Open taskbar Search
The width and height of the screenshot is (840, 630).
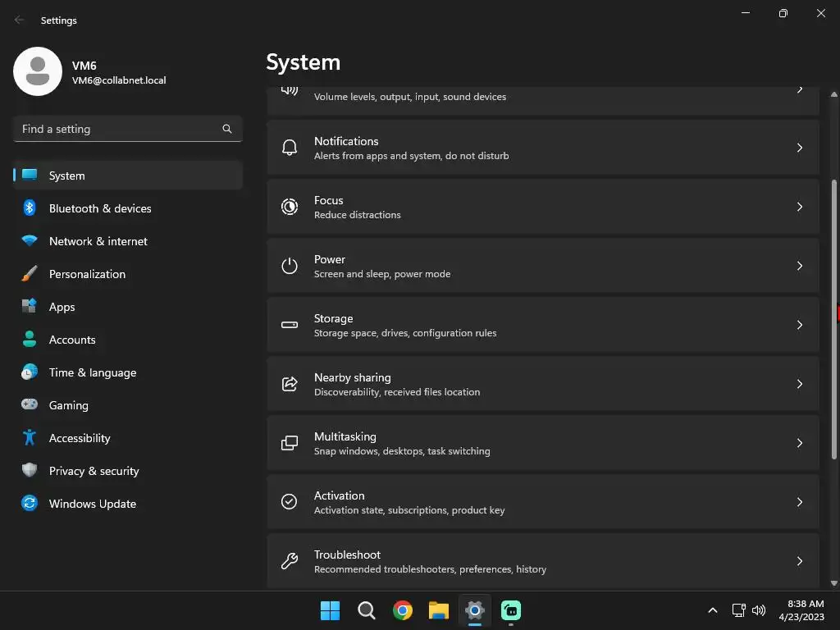click(367, 610)
